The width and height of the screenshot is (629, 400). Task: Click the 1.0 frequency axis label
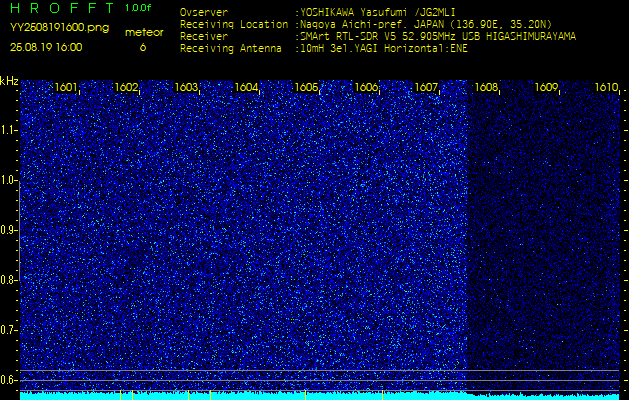pyautogui.click(x=9, y=180)
